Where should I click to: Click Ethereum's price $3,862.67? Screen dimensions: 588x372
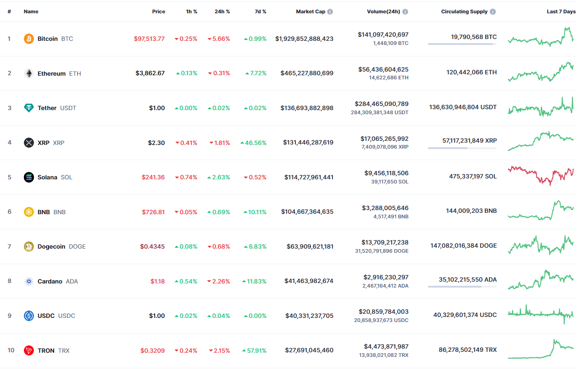(150, 73)
